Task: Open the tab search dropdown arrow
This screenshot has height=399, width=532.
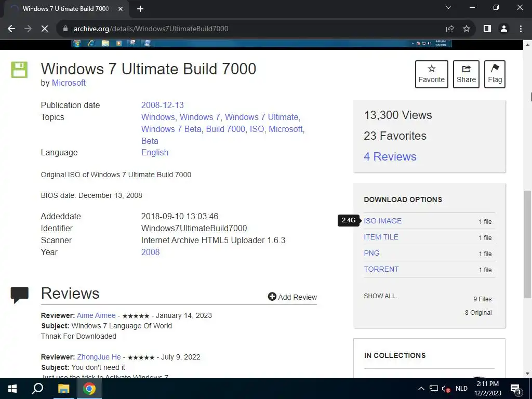Action: [448, 7]
